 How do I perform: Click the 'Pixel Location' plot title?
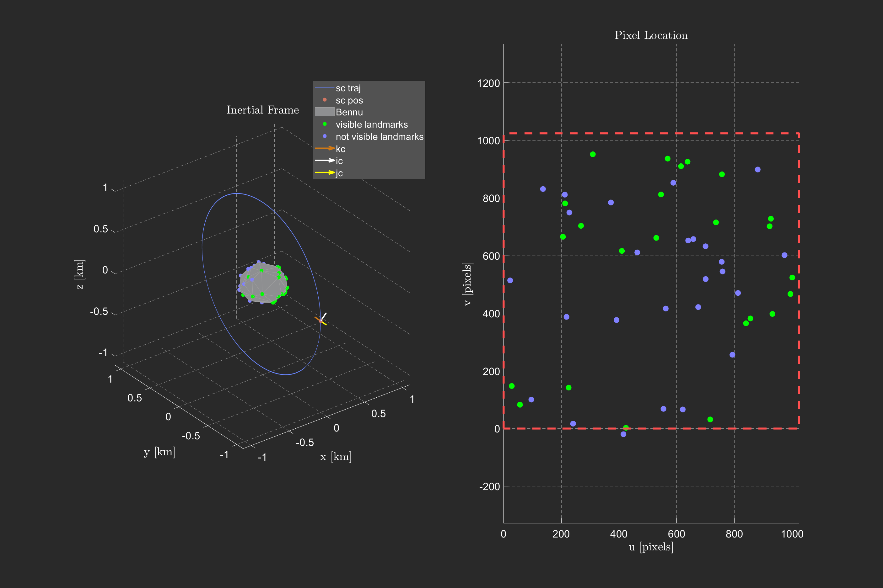tap(651, 35)
